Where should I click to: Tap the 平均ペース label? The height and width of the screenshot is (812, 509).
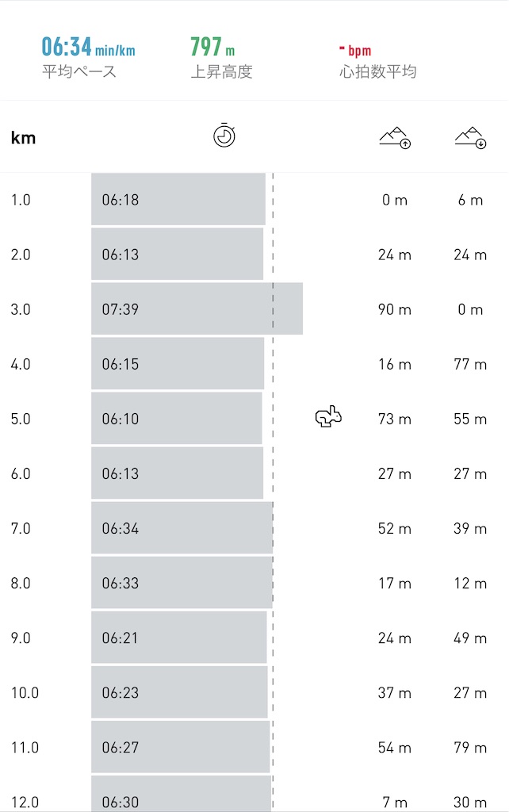coord(79,71)
